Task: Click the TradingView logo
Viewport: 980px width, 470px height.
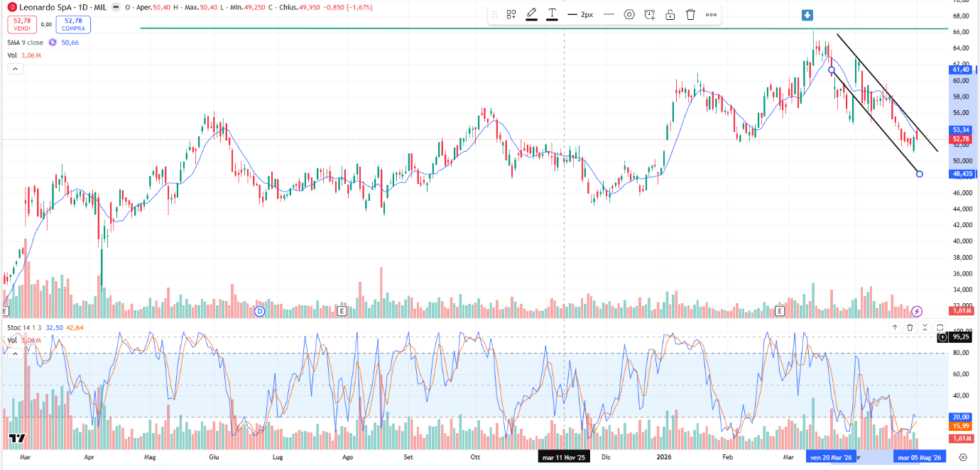Action: (18, 438)
